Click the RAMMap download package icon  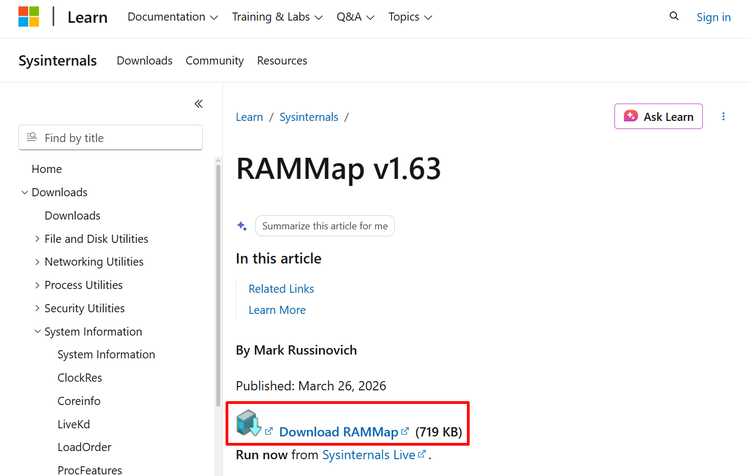coord(248,424)
